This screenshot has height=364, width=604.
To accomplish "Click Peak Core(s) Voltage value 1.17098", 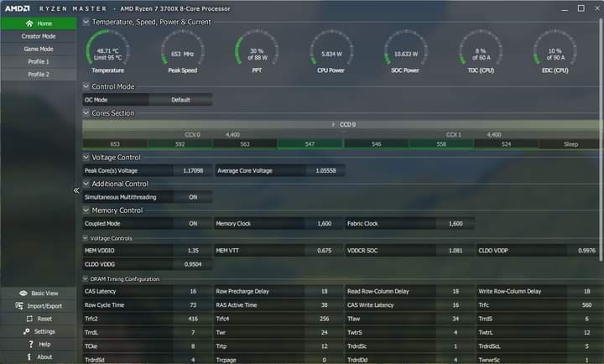I will [193, 170].
